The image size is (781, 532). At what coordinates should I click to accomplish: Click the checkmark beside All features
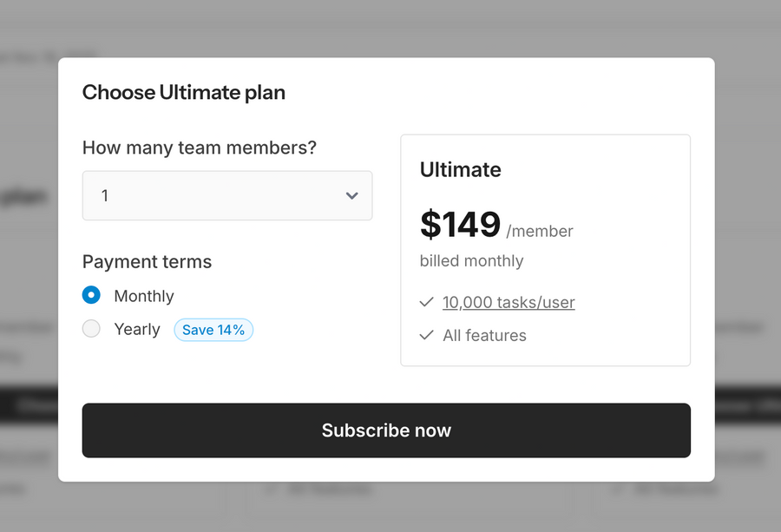click(x=426, y=335)
